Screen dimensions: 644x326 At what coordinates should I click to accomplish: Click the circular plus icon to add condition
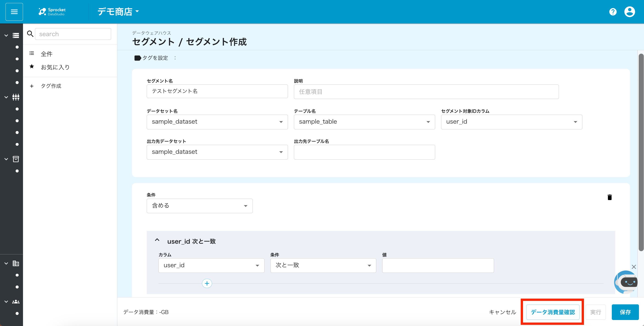coord(207,283)
